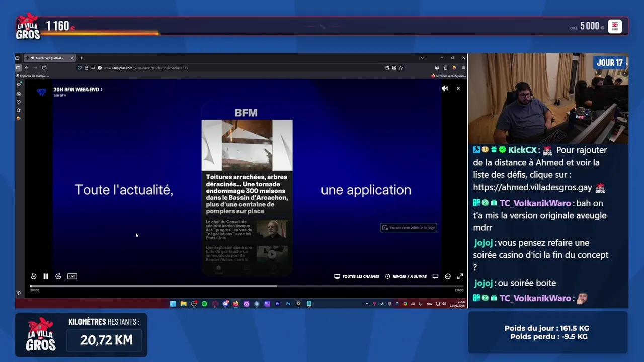The image size is (644, 362).
Task: Open sidebar settings gear at the bottom left
Action: (19, 293)
